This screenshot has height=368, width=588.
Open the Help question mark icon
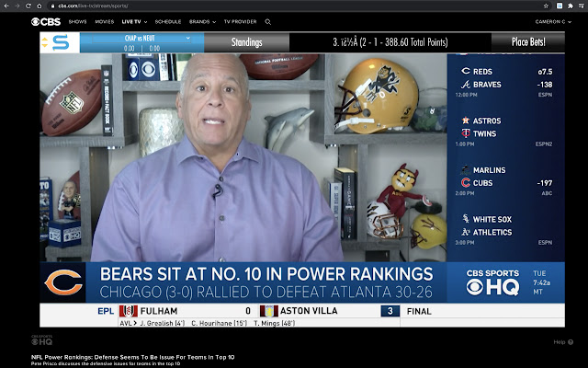point(571,342)
